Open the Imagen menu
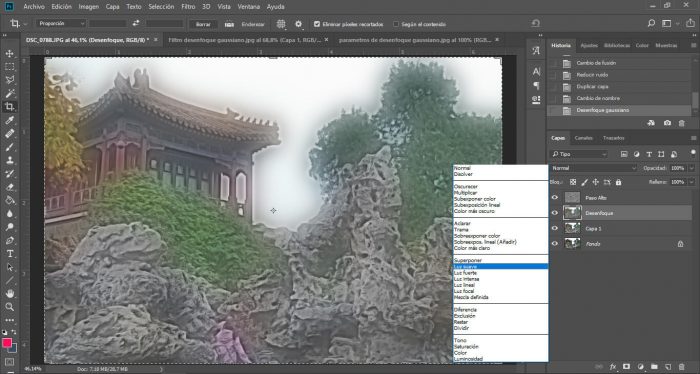Viewport: 700px width, 374px height. (x=88, y=7)
